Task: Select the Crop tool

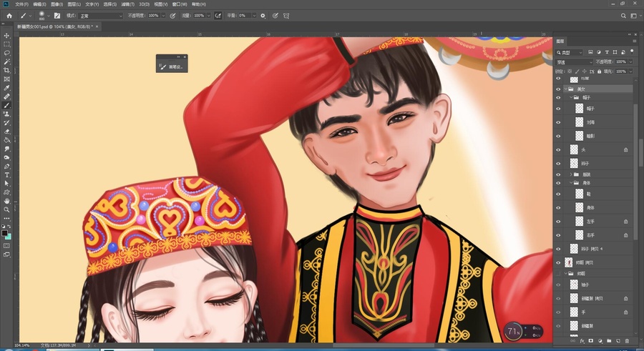Action: coord(6,70)
